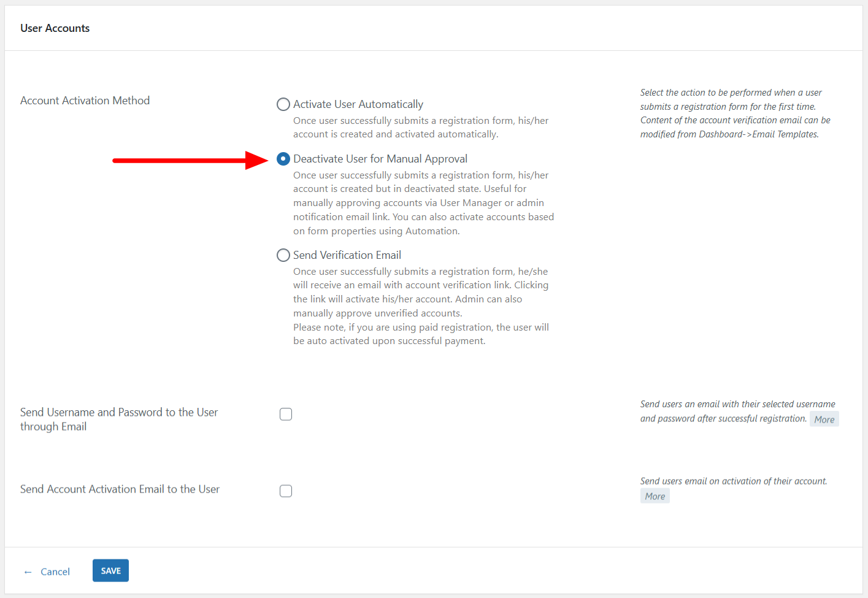
Task: Click the back arrow icon beside Cancel
Action: click(28, 572)
